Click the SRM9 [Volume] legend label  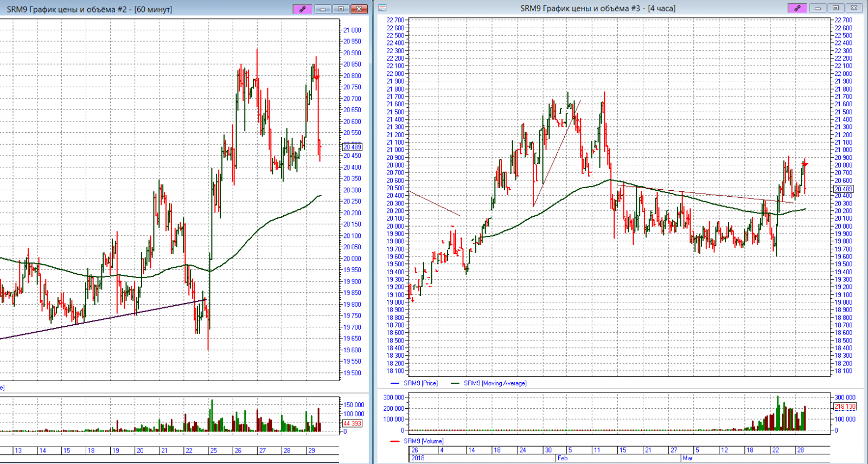[x=423, y=441]
